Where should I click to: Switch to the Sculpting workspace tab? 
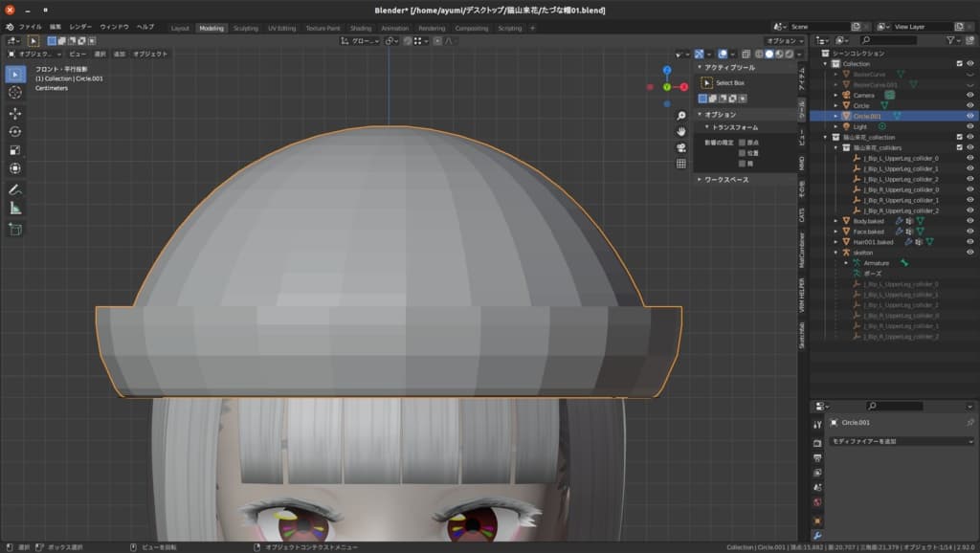(x=246, y=28)
